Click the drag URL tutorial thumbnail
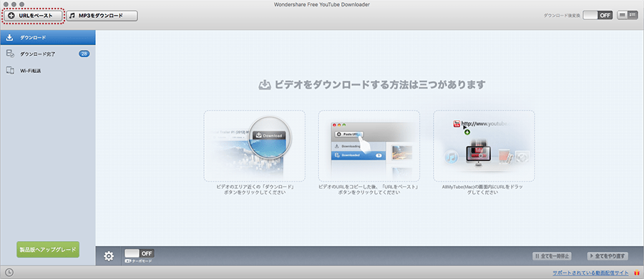Screen dimensions: 644x279 coord(484,145)
